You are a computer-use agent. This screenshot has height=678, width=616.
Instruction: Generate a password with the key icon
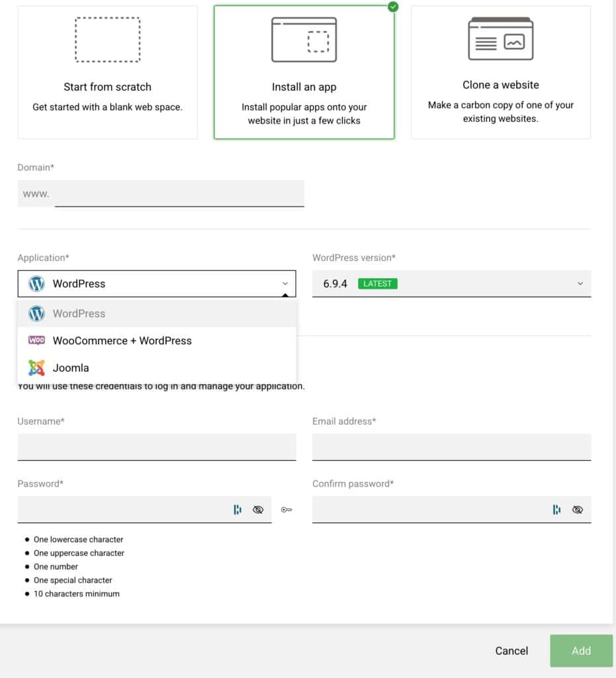tap(286, 510)
